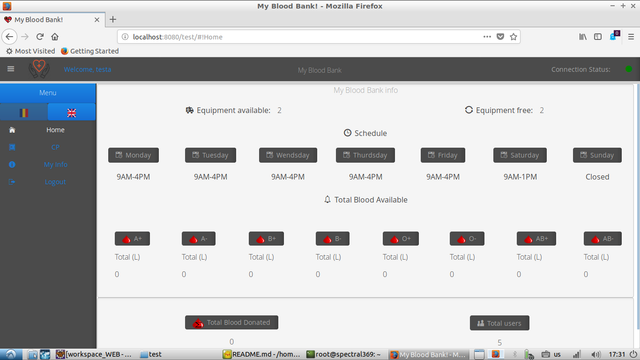This screenshot has height=360, width=640.
Task: Select the O+ blood type button
Action: tap(400, 239)
